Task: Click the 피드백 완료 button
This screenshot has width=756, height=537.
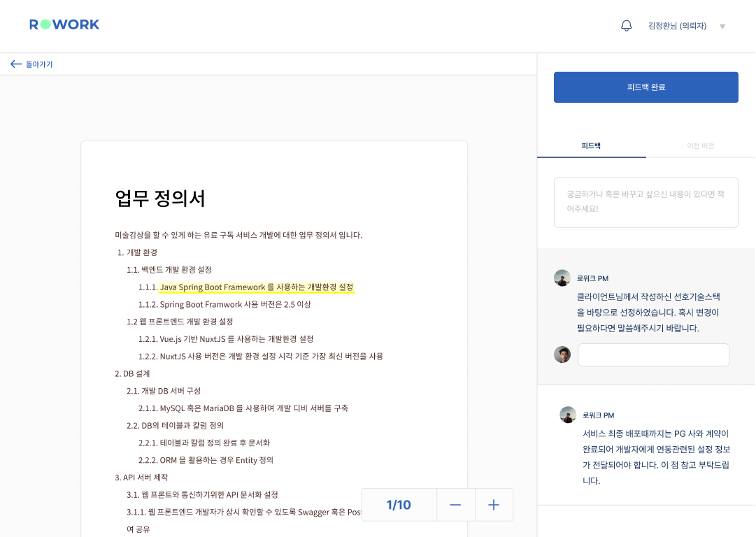Action: pos(646,87)
